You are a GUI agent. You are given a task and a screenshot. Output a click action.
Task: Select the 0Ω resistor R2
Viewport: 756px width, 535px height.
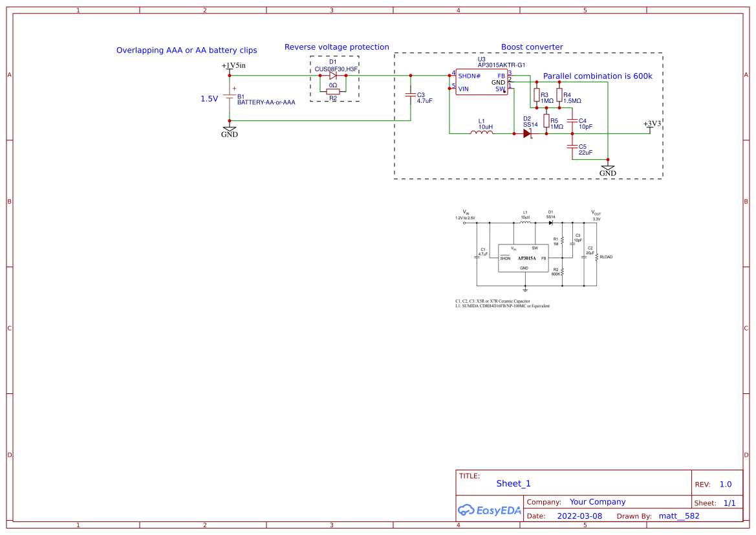coord(333,91)
